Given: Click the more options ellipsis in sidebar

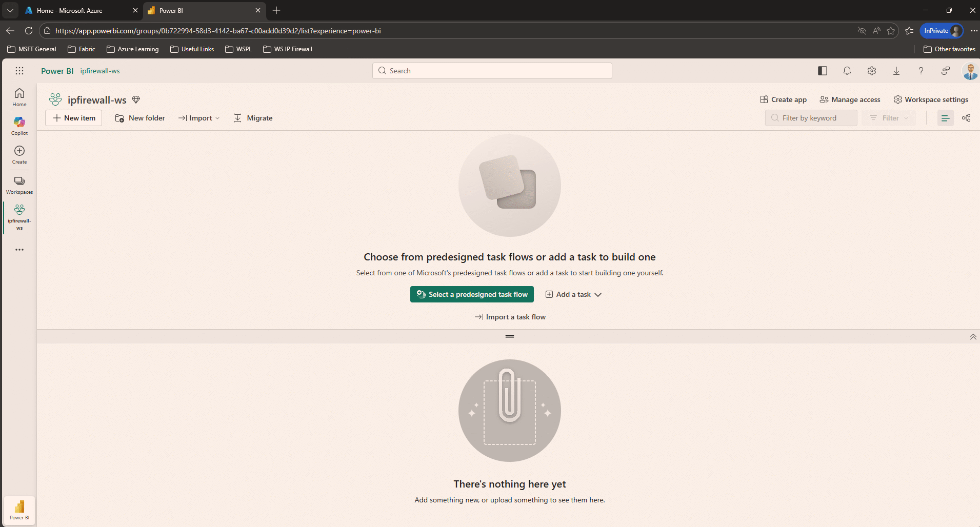Looking at the screenshot, I should pyautogui.click(x=19, y=250).
